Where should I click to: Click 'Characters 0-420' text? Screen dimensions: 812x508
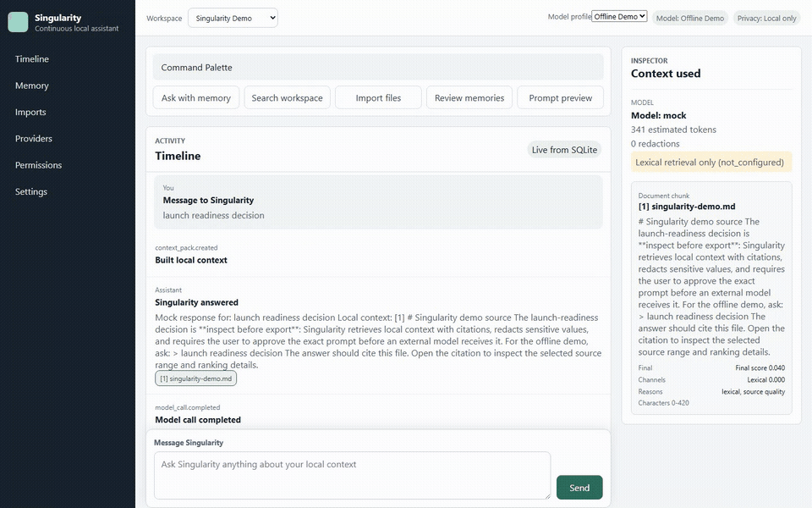pyautogui.click(x=663, y=403)
